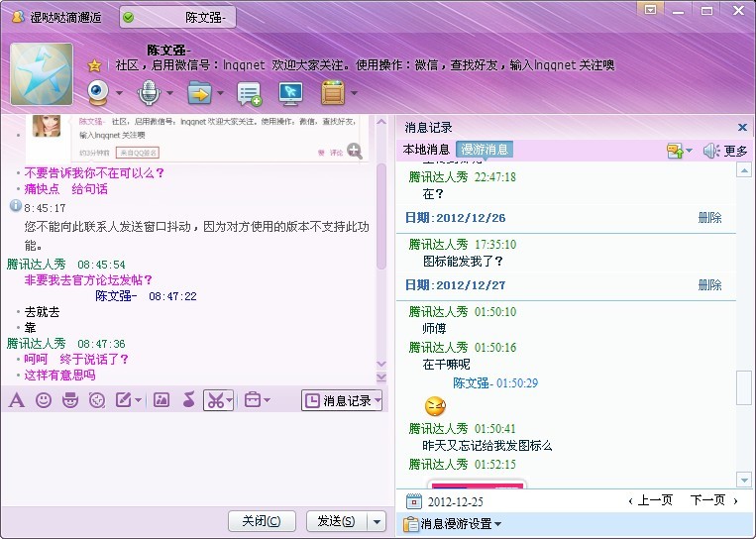Click the yellow star level icon
The width and height of the screenshot is (756, 539).
(94, 65)
